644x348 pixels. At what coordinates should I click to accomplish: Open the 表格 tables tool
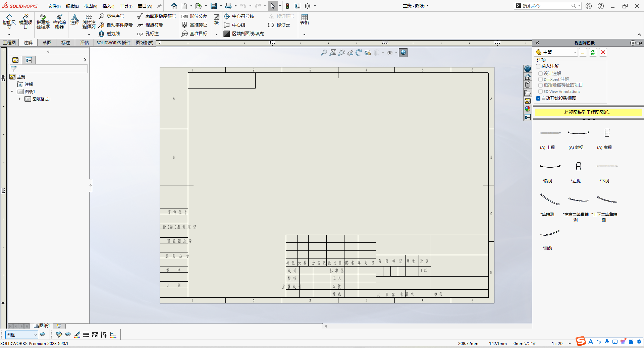[x=304, y=19]
